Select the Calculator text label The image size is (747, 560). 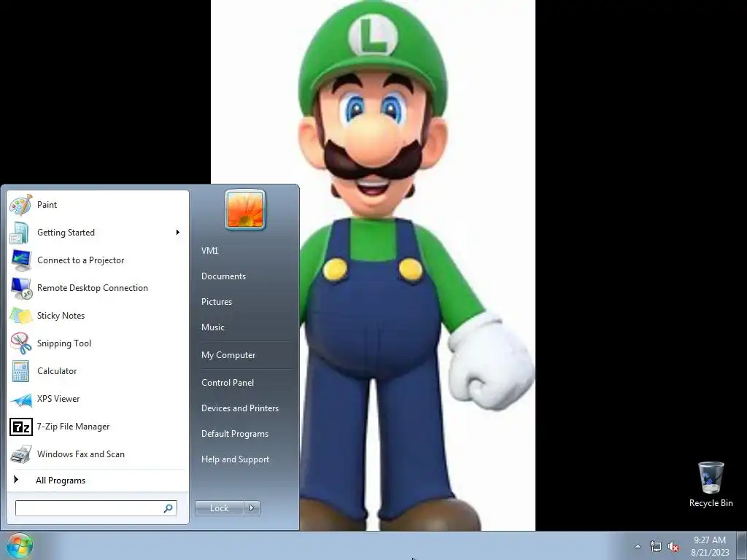click(x=57, y=371)
